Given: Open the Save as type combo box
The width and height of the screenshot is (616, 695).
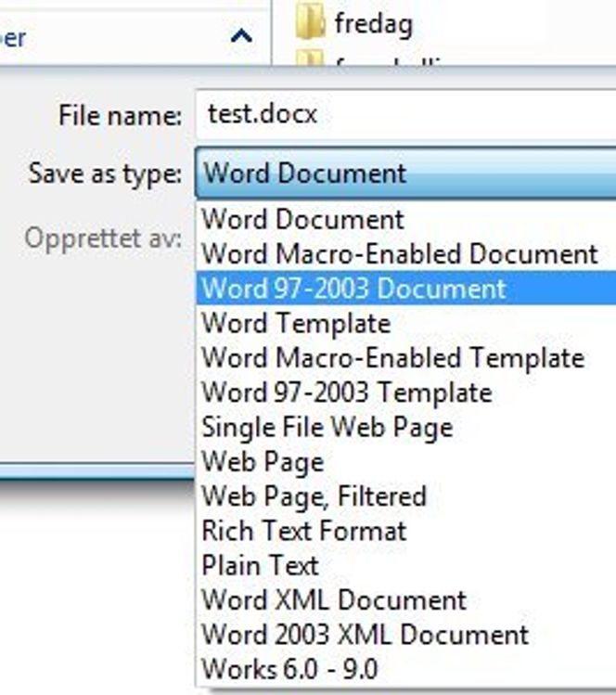Looking at the screenshot, I should tap(405, 173).
